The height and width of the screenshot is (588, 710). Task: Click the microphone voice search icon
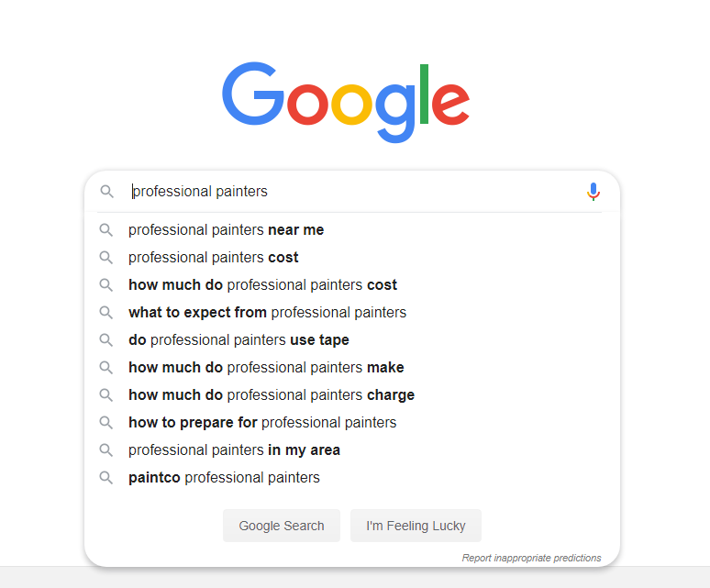click(594, 192)
